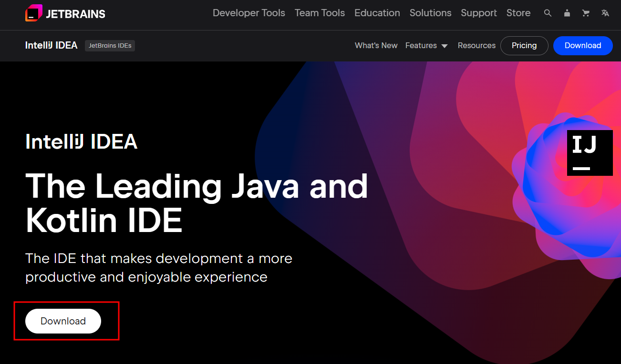Click the large IntelliJ IDEA hero title

click(x=82, y=142)
